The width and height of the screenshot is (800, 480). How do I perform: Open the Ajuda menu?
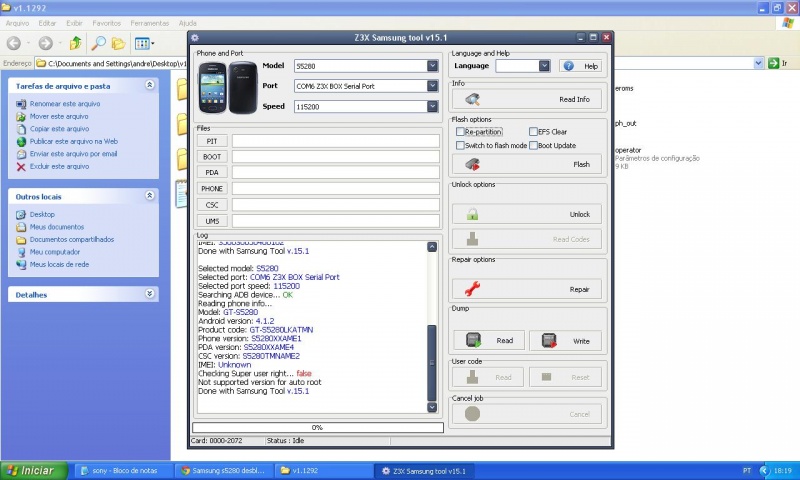point(188,23)
